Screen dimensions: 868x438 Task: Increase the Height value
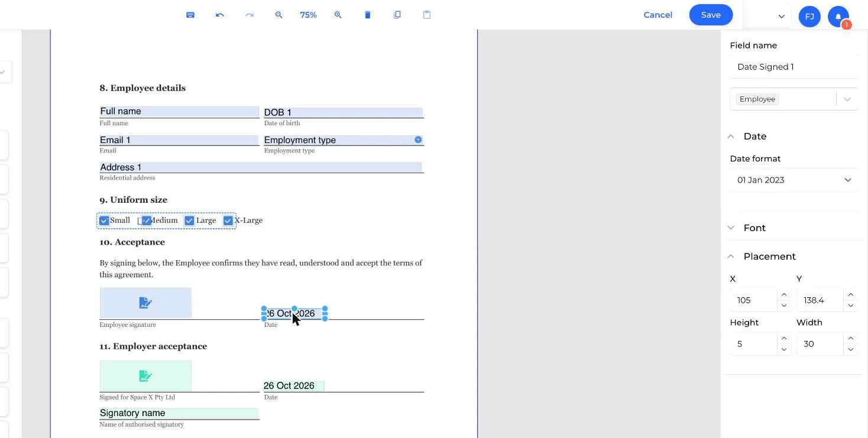(x=784, y=338)
